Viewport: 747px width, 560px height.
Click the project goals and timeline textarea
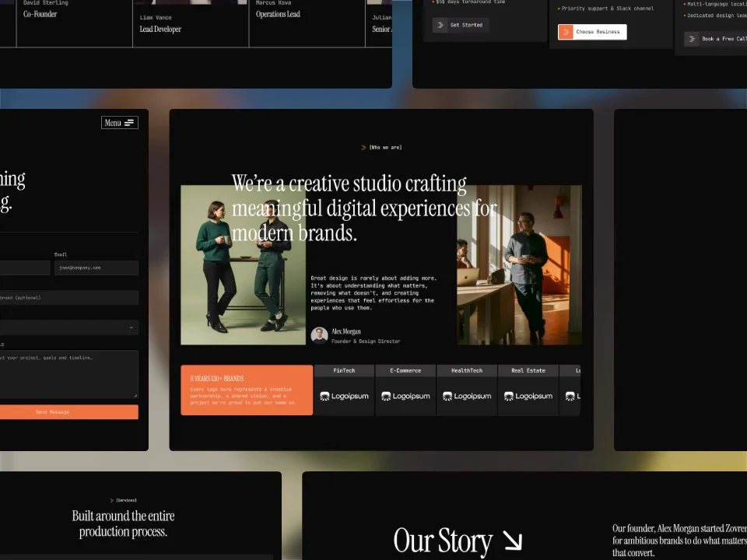(x=69, y=374)
